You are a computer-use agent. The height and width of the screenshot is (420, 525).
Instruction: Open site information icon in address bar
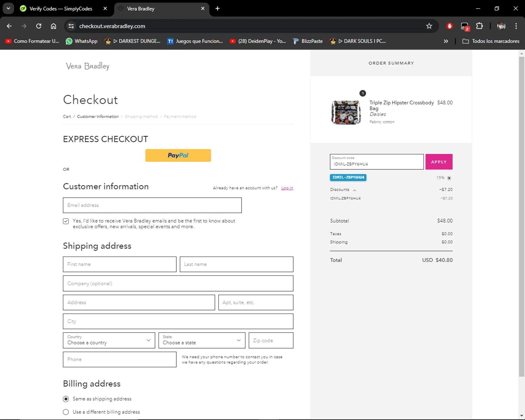[x=71, y=26]
